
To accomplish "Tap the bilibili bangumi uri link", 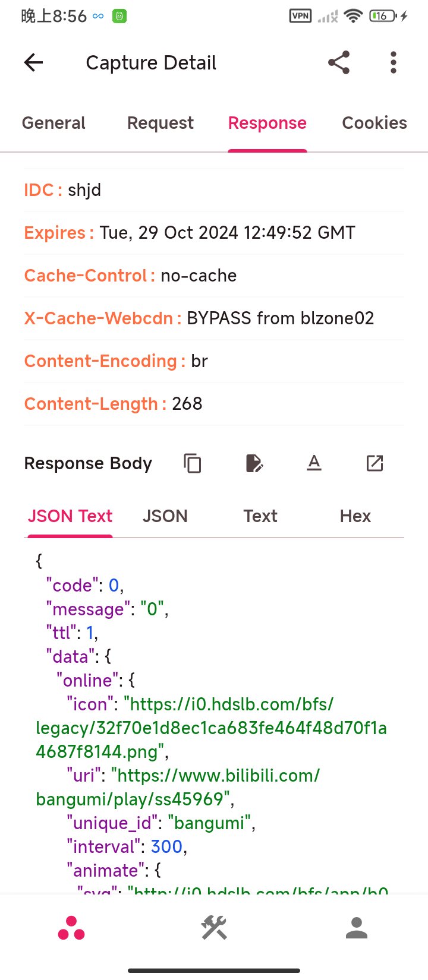I will [178, 788].
